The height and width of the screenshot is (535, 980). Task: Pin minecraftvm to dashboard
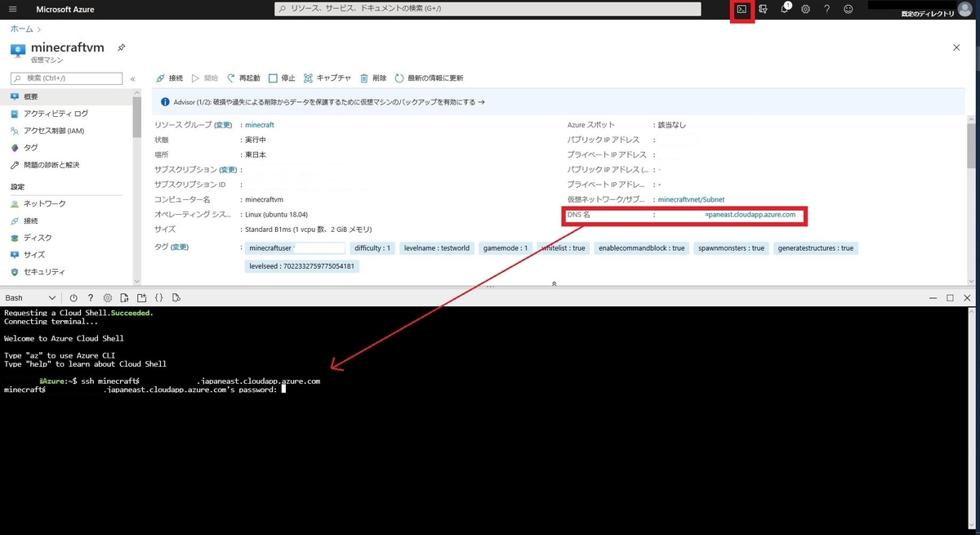tap(121, 47)
